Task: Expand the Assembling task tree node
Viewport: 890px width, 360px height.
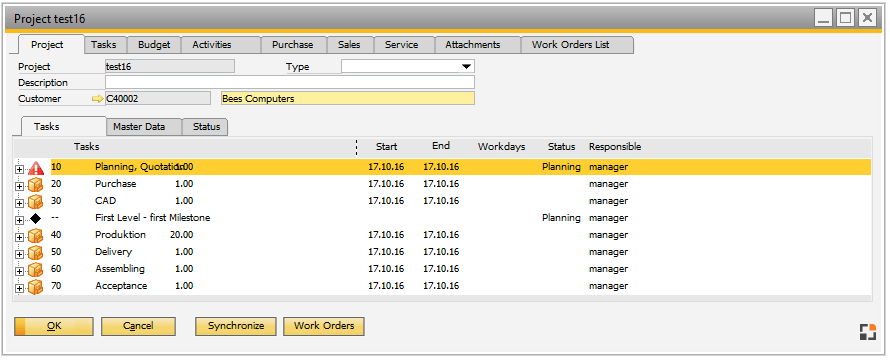Action: (19, 271)
